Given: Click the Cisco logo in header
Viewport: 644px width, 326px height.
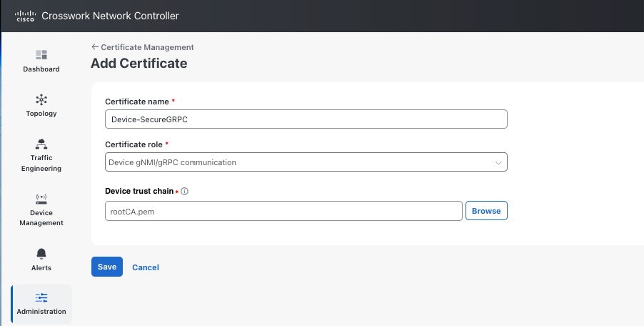Looking at the screenshot, I should [x=25, y=16].
